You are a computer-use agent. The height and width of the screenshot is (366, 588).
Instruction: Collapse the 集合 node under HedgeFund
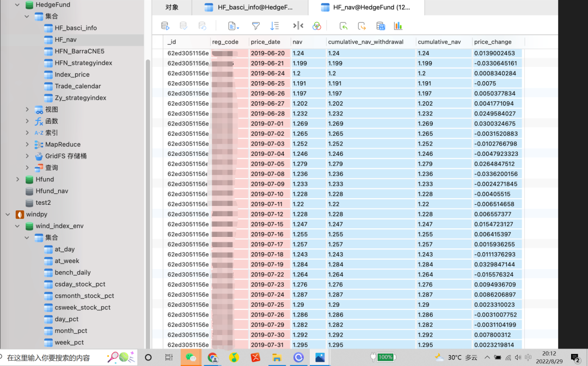tap(27, 16)
